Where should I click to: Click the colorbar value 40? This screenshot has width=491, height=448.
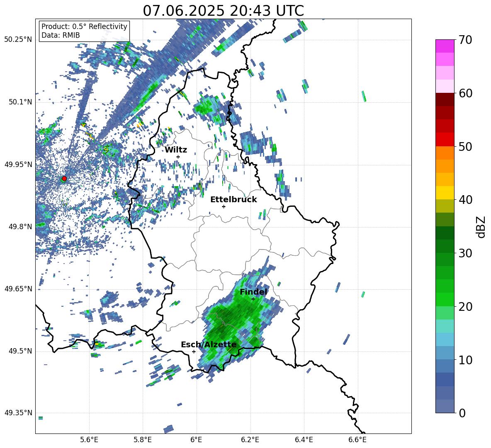(x=465, y=200)
